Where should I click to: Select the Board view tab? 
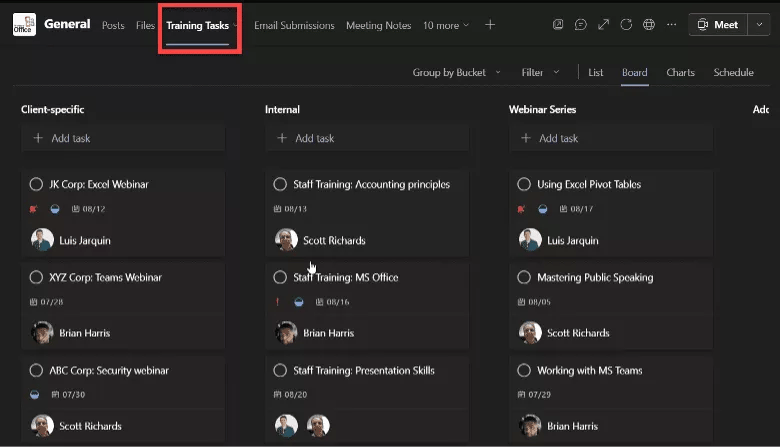coord(635,73)
